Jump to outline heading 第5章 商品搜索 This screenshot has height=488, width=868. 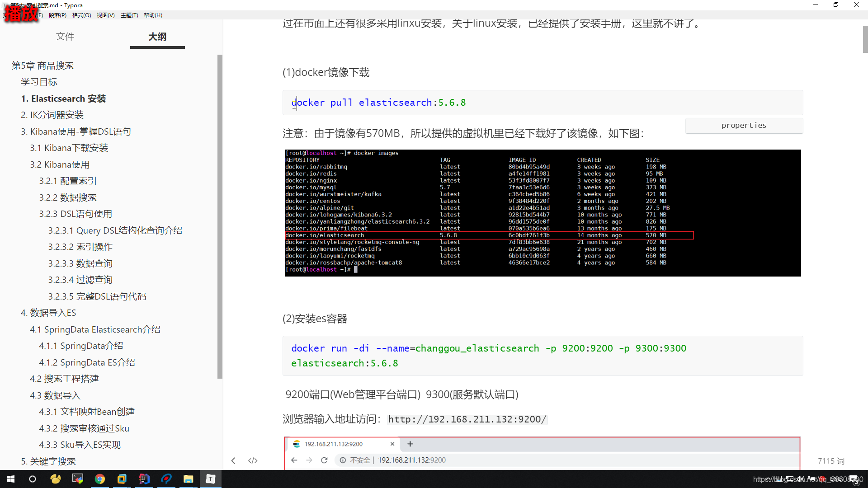[x=42, y=66]
